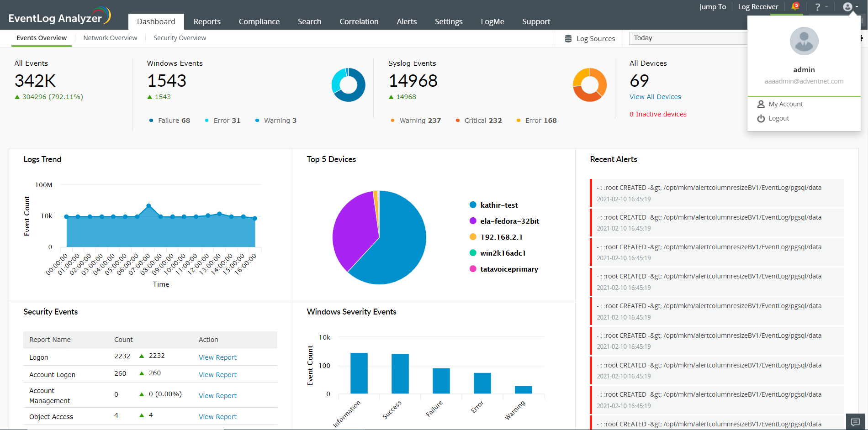This screenshot has width=868, height=430.
Task: Toggle tatavoiceprimary legend entry
Action: click(509, 269)
